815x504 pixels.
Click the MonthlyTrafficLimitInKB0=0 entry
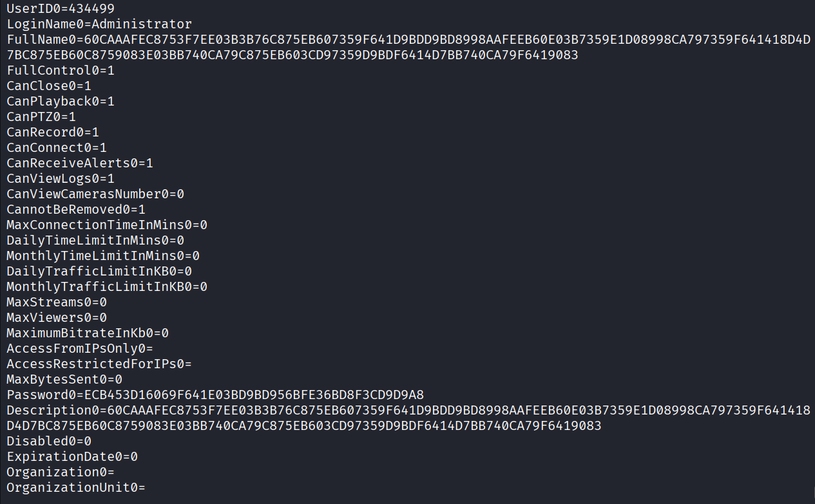107,286
